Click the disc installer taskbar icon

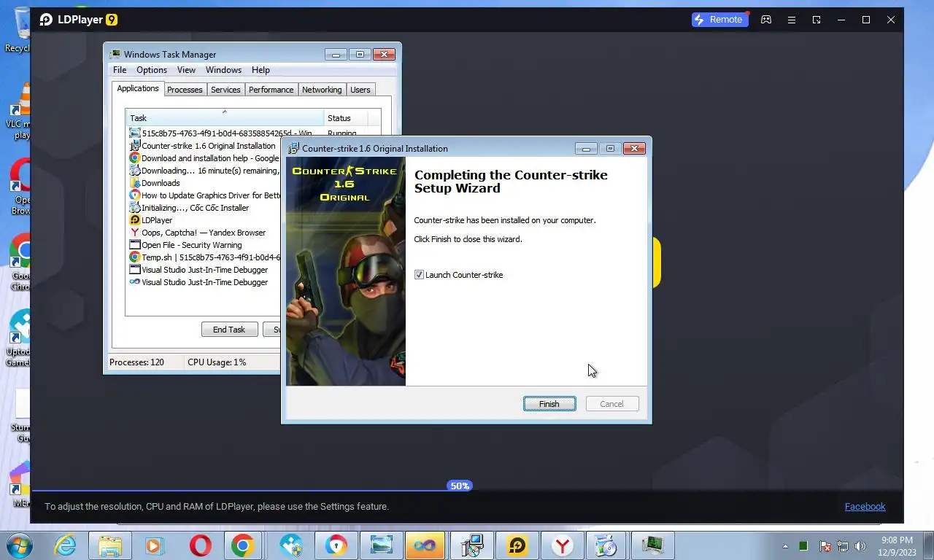pyautogui.click(x=606, y=545)
